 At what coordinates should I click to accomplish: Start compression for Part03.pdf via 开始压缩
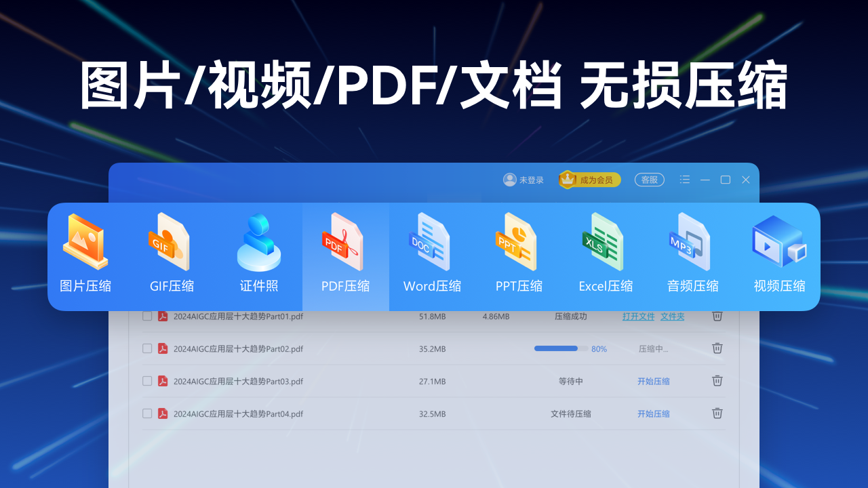653,382
